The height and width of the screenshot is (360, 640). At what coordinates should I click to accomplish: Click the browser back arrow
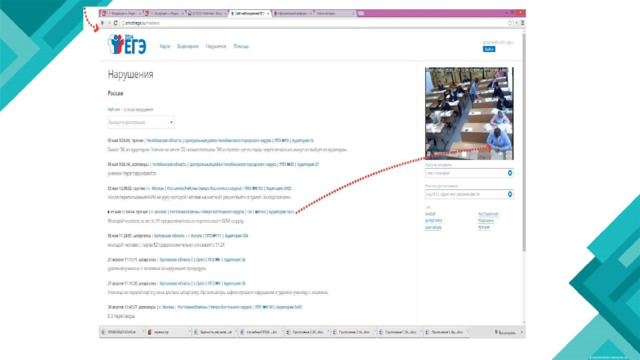coord(102,23)
